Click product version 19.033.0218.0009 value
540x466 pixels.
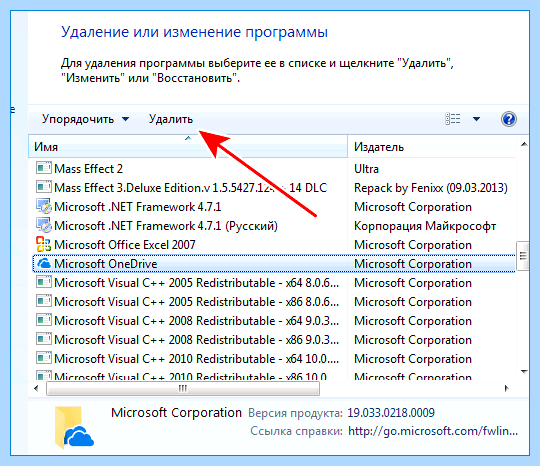click(391, 413)
